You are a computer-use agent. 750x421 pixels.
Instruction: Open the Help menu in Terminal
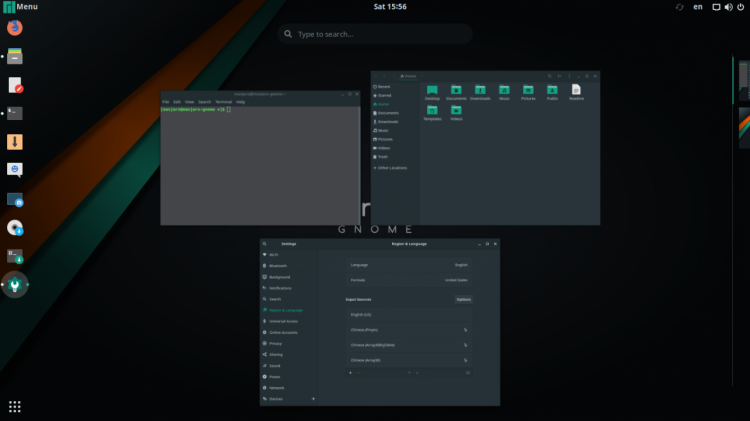pyautogui.click(x=241, y=102)
